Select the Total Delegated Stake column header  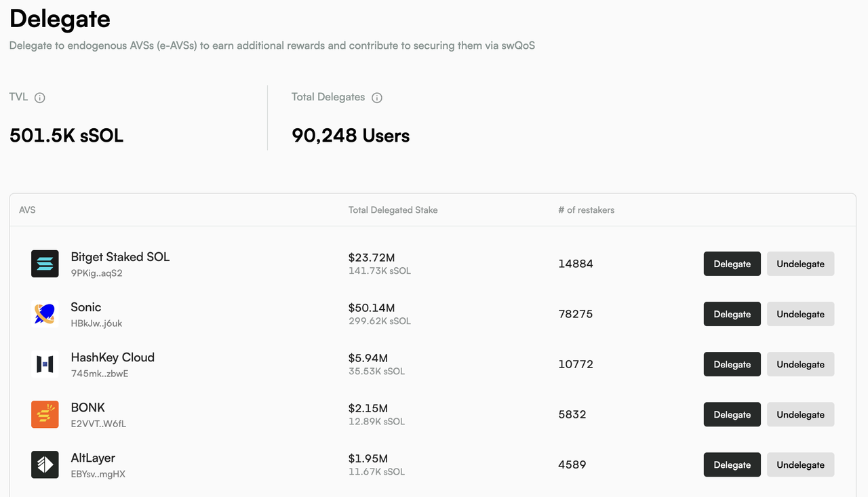point(393,210)
